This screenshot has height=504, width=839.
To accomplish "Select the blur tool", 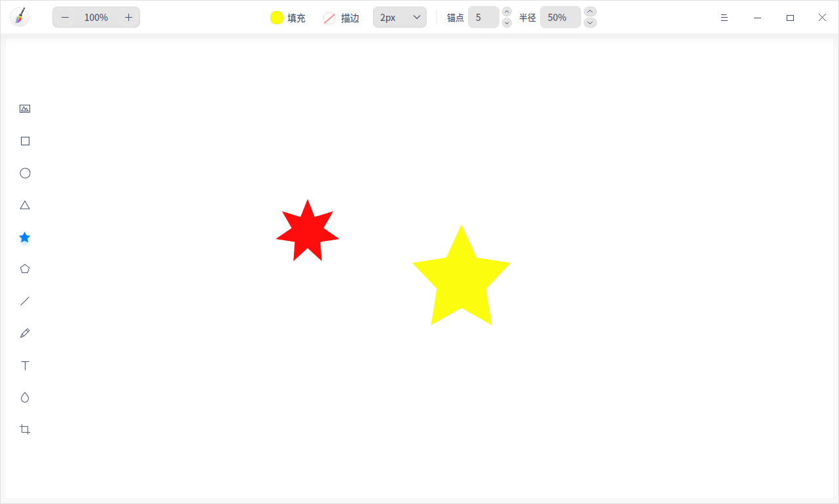I will (25, 397).
